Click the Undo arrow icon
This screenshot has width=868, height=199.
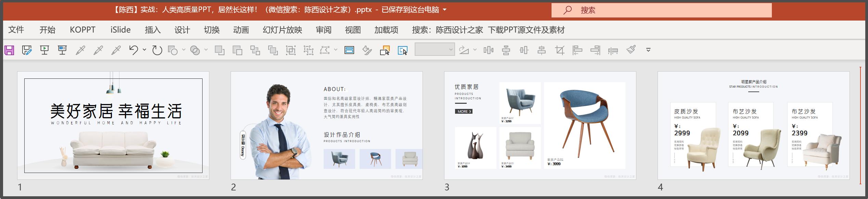tap(133, 50)
